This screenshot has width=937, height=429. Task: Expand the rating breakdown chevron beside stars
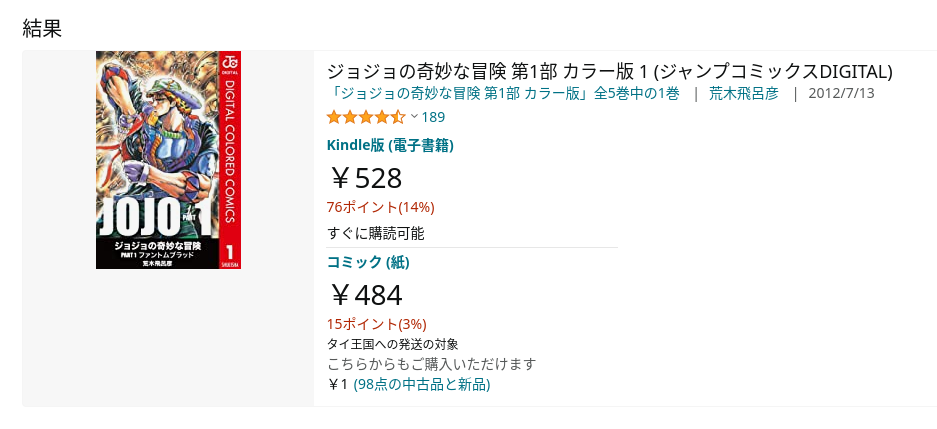click(x=414, y=117)
